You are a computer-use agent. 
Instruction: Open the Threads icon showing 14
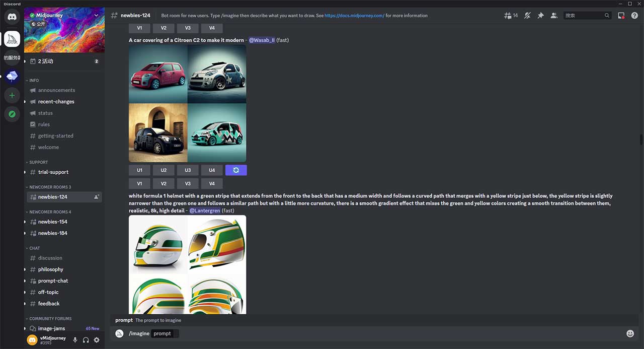(x=511, y=16)
